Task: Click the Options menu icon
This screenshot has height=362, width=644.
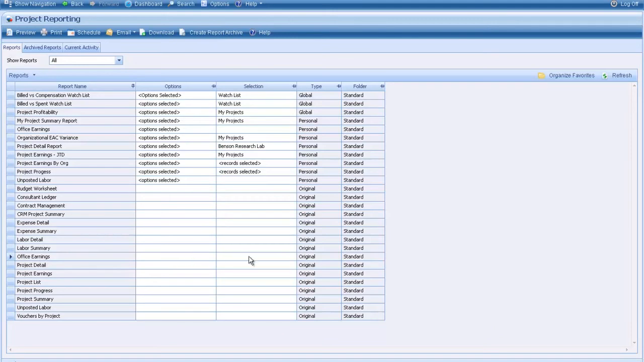Action: [204, 4]
